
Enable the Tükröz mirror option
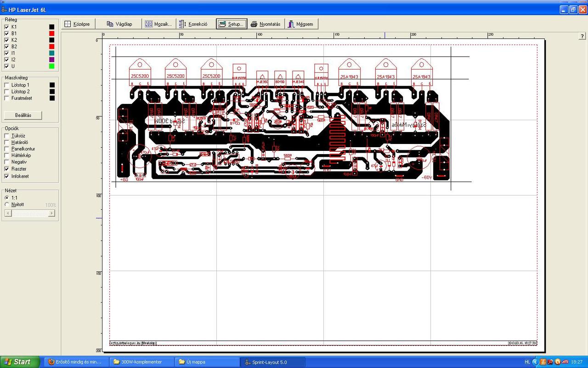(x=6, y=136)
